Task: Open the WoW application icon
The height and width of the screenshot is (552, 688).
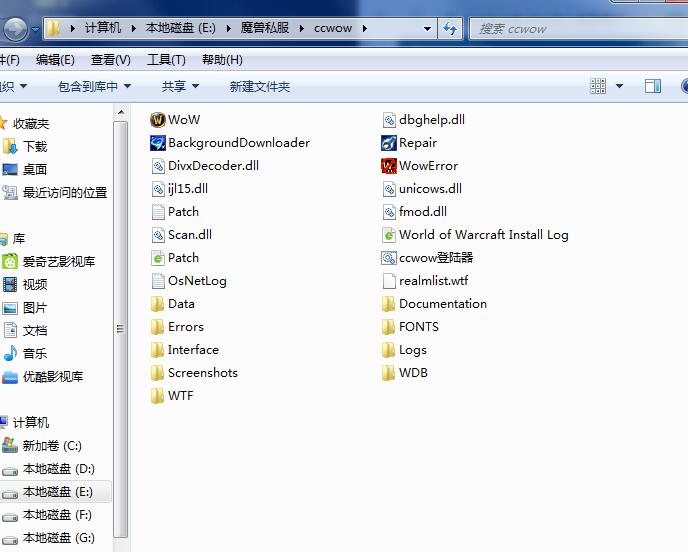Action: point(158,119)
